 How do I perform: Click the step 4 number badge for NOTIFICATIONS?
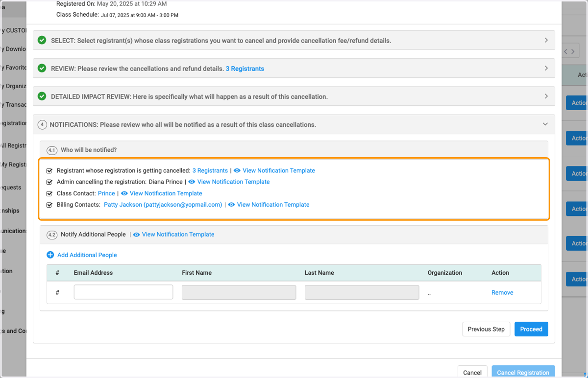click(42, 124)
